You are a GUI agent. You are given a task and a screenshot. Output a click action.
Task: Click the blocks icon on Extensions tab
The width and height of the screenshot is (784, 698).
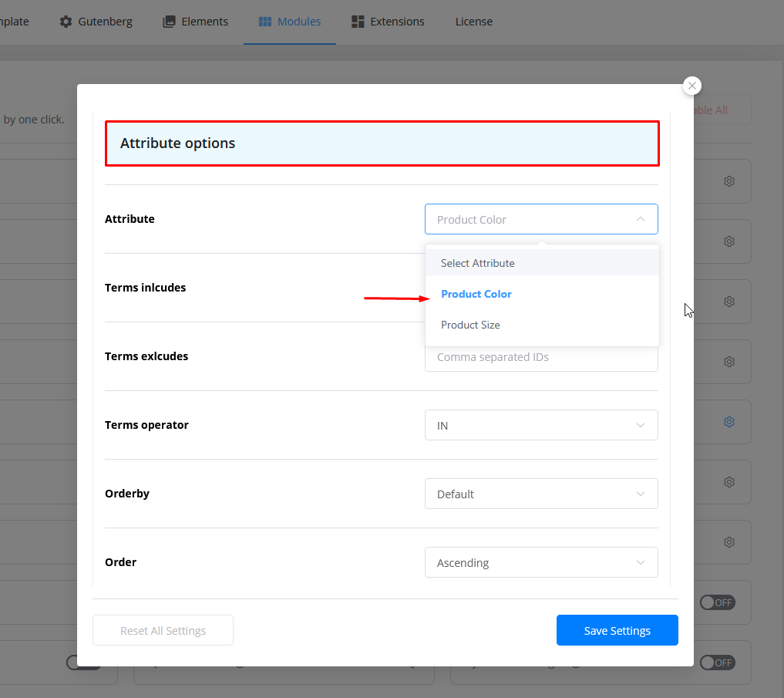(x=358, y=22)
